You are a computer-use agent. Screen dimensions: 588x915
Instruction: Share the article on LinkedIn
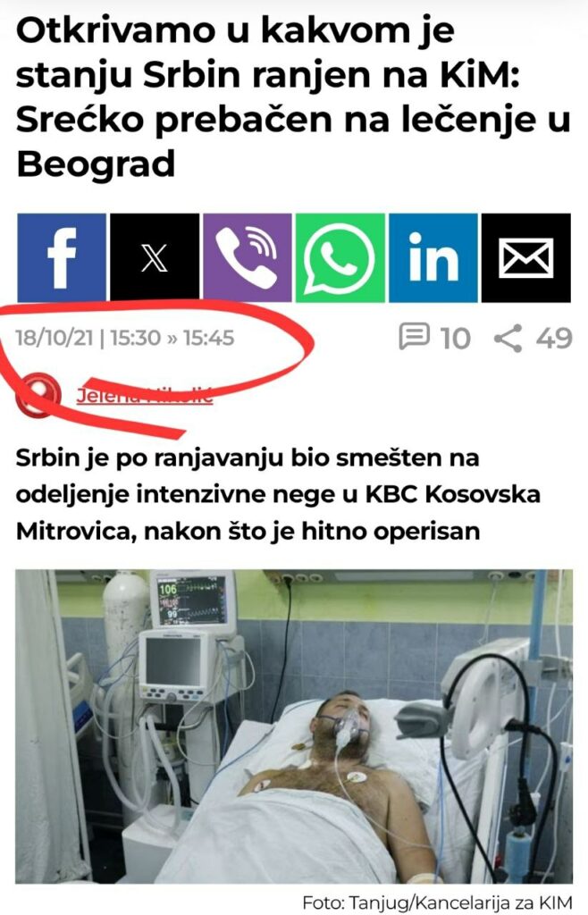433,257
